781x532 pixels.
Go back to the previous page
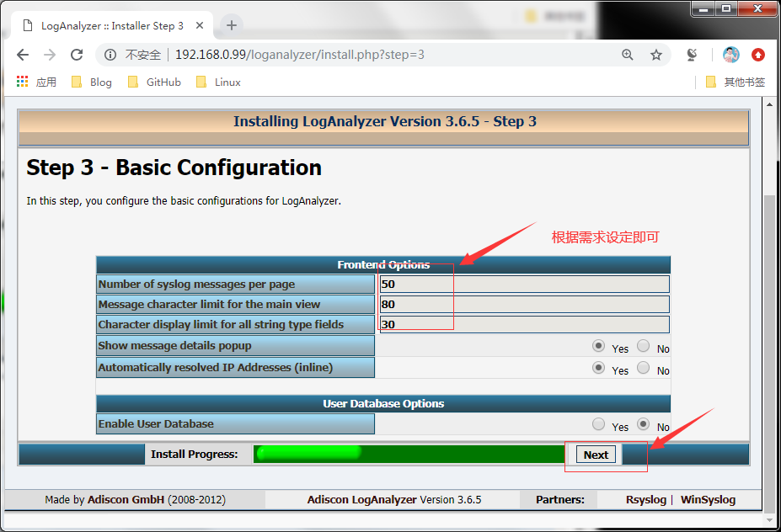click(23, 55)
